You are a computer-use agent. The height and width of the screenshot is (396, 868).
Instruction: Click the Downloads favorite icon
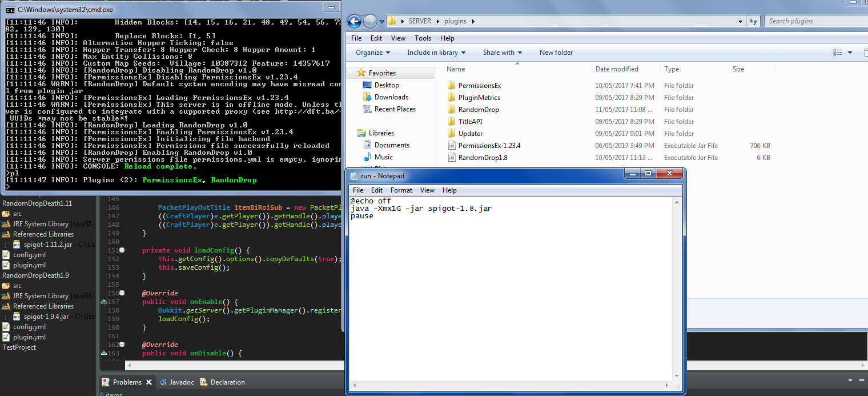click(x=367, y=97)
